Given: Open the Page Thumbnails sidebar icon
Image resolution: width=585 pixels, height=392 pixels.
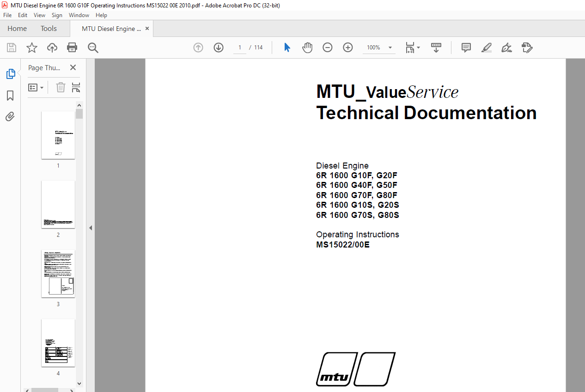Looking at the screenshot, I should [x=10, y=74].
